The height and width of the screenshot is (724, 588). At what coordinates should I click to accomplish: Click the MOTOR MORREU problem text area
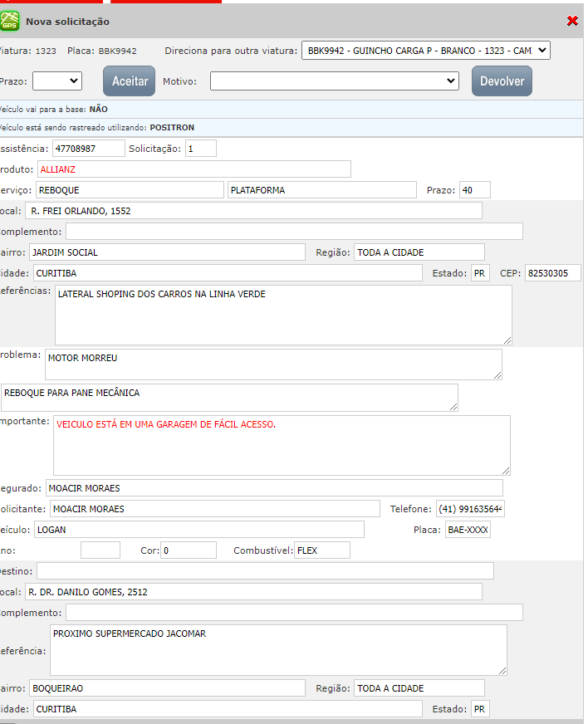click(273, 364)
